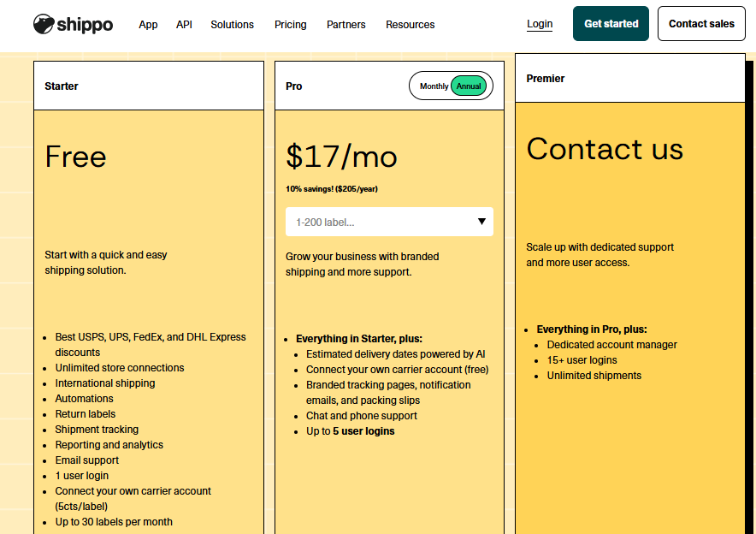
Task: Open the Partners menu
Action: [x=346, y=25]
